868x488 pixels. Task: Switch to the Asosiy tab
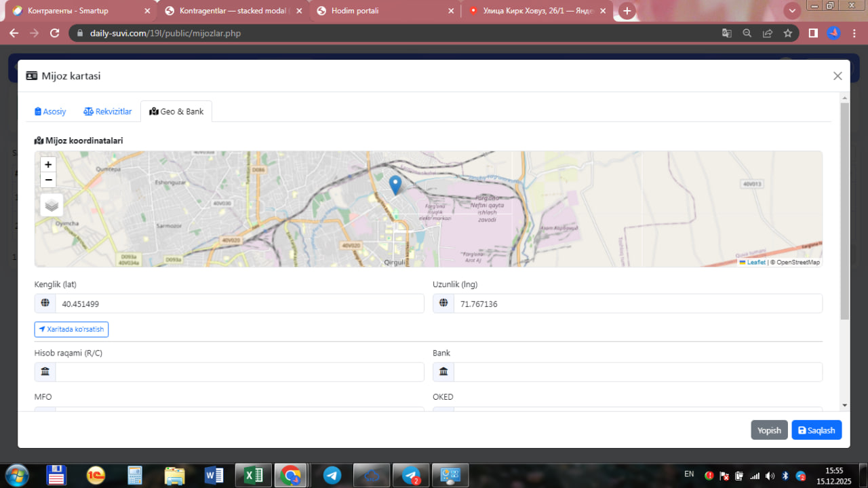tap(50, 111)
